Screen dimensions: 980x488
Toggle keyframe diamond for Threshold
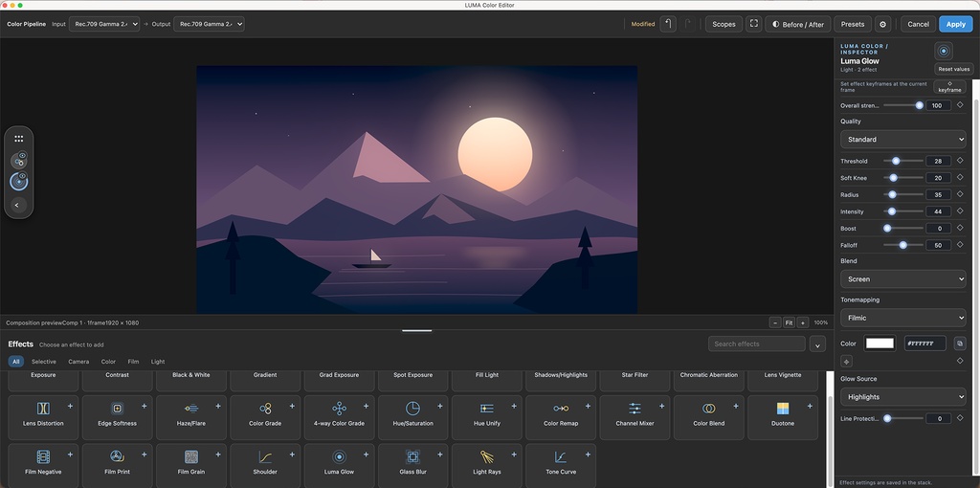coord(960,161)
